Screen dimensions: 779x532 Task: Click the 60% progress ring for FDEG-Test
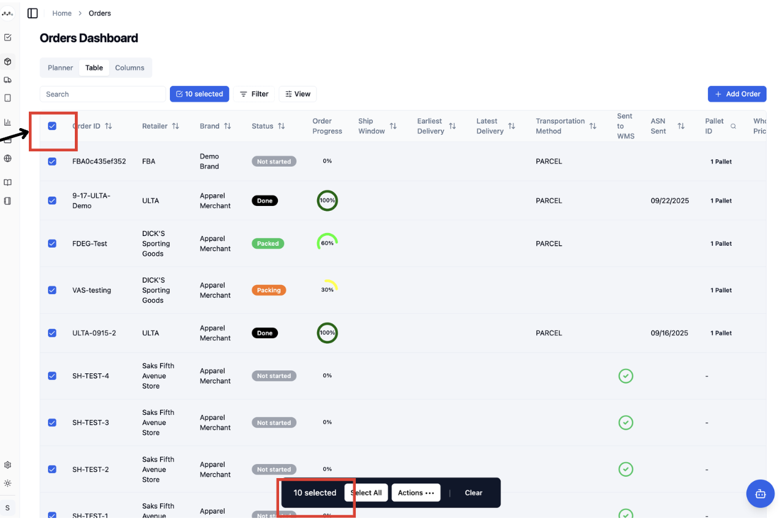328,243
